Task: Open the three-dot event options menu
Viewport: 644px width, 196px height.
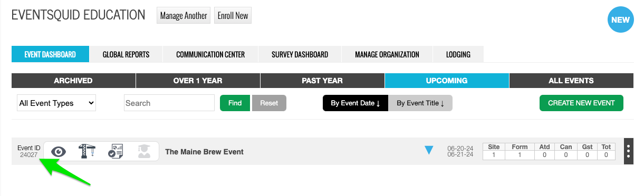Action: 628,151
